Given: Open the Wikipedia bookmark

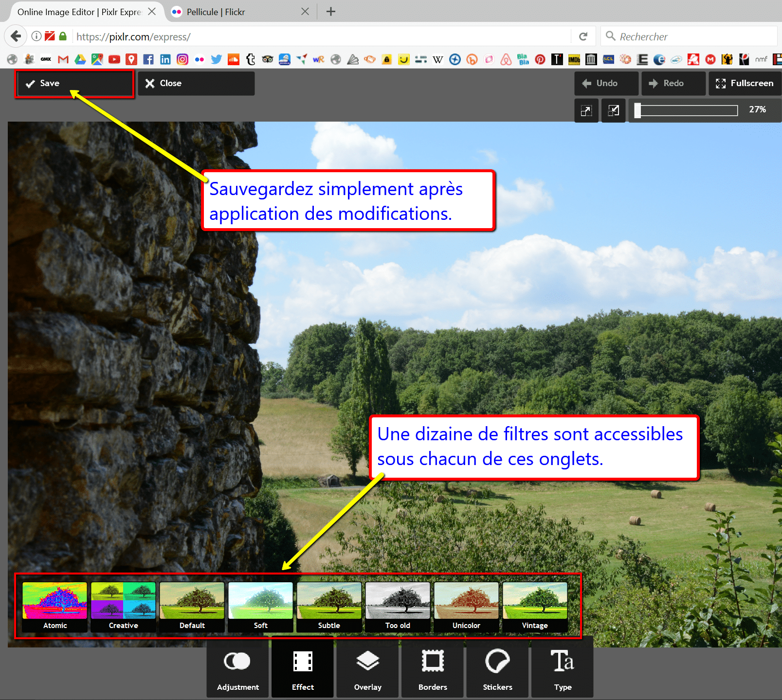Looking at the screenshot, I should point(438,59).
